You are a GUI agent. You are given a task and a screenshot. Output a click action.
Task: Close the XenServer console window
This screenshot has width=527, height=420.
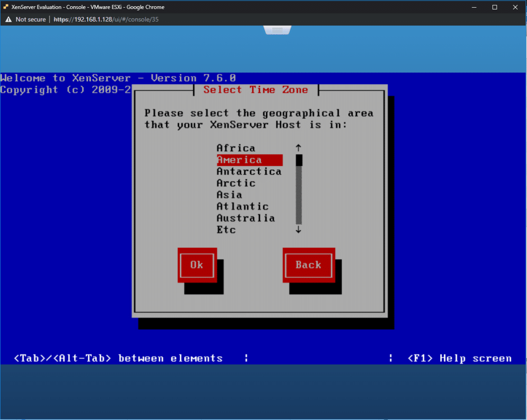(x=515, y=7)
